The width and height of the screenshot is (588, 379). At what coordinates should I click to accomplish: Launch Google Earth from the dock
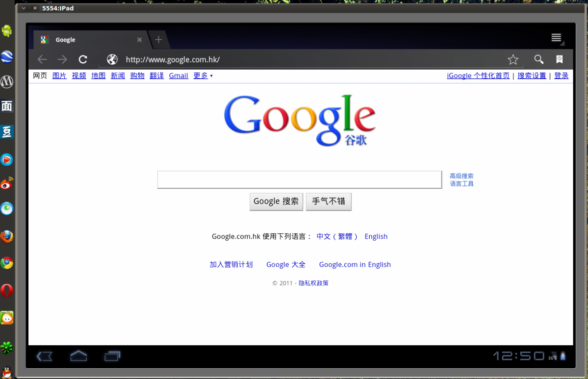click(7, 56)
